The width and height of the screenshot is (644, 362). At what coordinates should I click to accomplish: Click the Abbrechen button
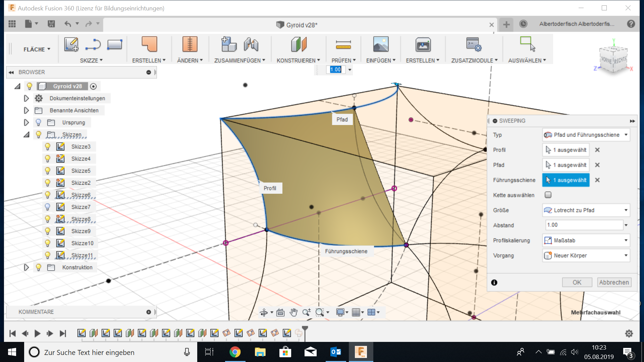point(614,282)
